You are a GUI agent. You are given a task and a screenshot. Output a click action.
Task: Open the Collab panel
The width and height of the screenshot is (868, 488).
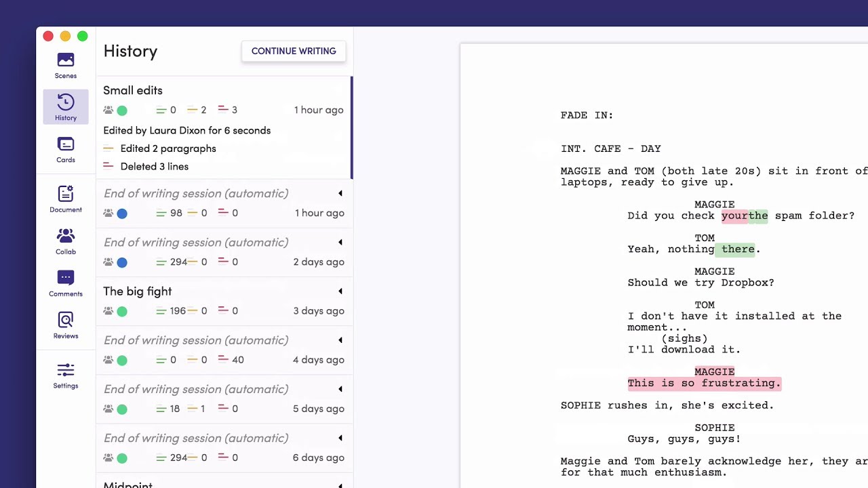(65, 241)
